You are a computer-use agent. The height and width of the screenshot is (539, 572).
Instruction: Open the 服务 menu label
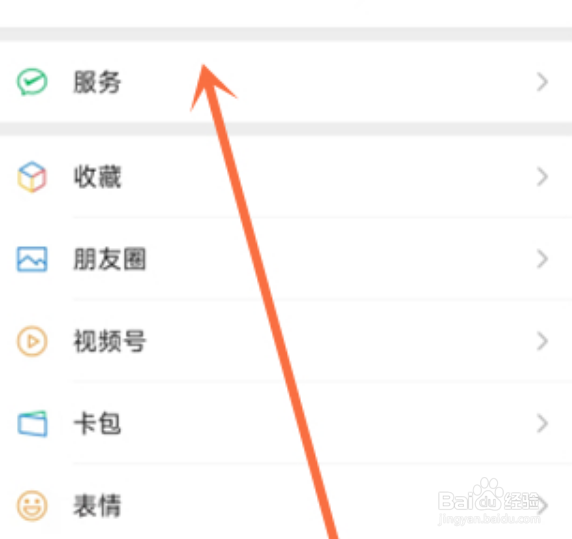tap(97, 82)
